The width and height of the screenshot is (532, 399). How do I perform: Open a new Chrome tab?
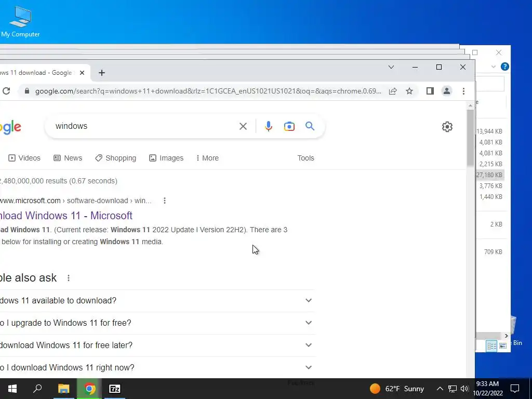(102, 73)
